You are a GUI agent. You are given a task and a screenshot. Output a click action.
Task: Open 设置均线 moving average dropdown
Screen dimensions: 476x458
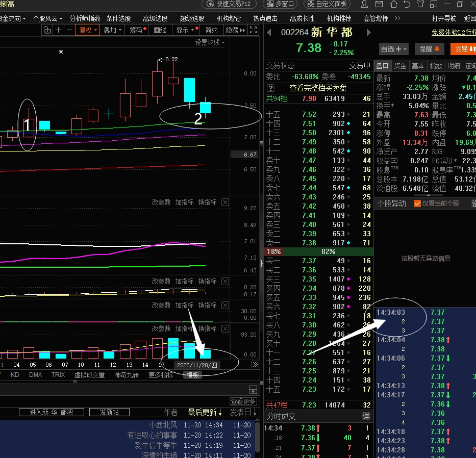pos(210,43)
